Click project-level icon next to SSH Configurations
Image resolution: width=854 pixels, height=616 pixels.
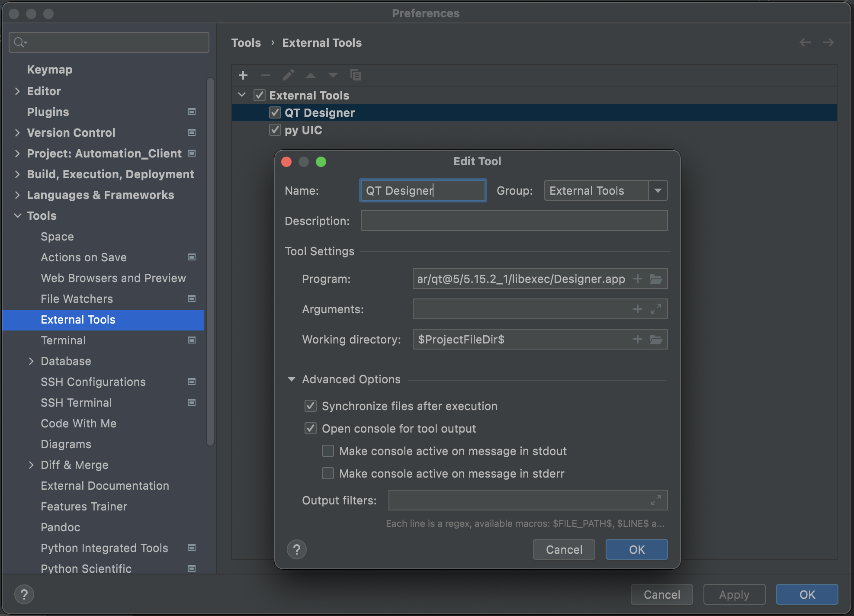(x=192, y=382)
